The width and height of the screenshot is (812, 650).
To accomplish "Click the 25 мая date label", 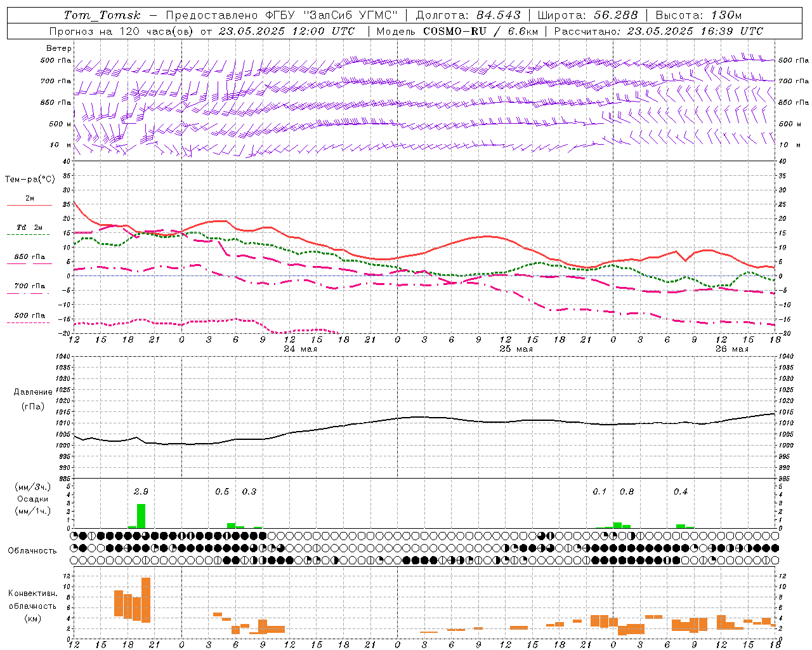I will point(516,348).
